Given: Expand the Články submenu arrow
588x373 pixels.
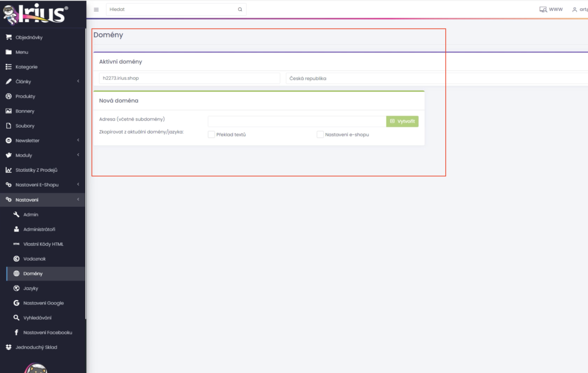Looking at the screenshot, I should click(78, 81).
